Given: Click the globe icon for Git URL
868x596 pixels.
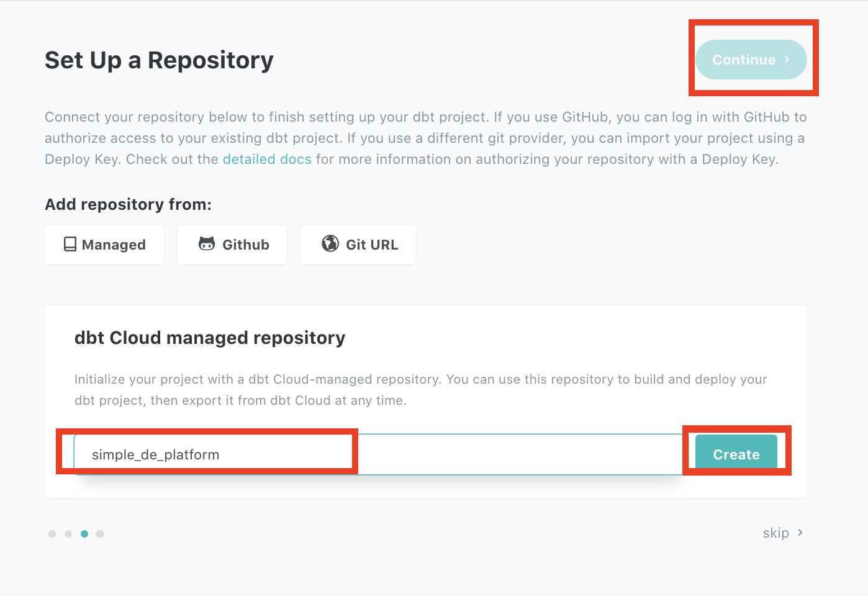Looking at the screenshot, I should point(330,243).
